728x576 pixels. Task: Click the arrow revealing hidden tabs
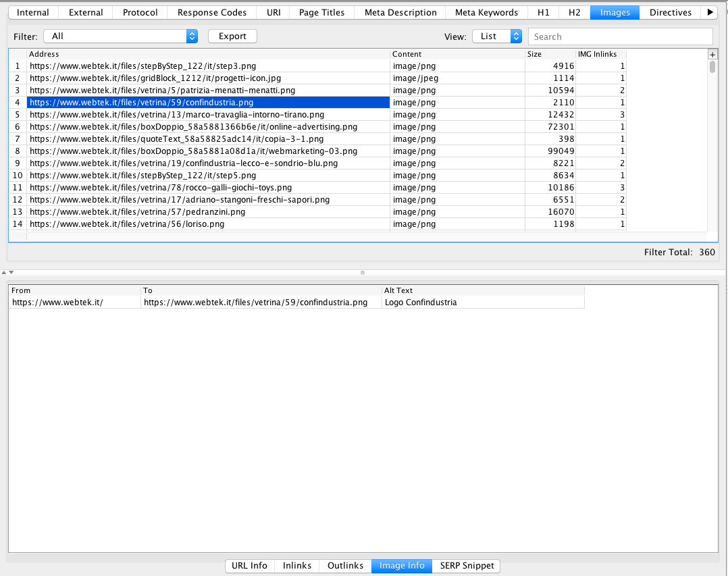[x=710, y=11]
